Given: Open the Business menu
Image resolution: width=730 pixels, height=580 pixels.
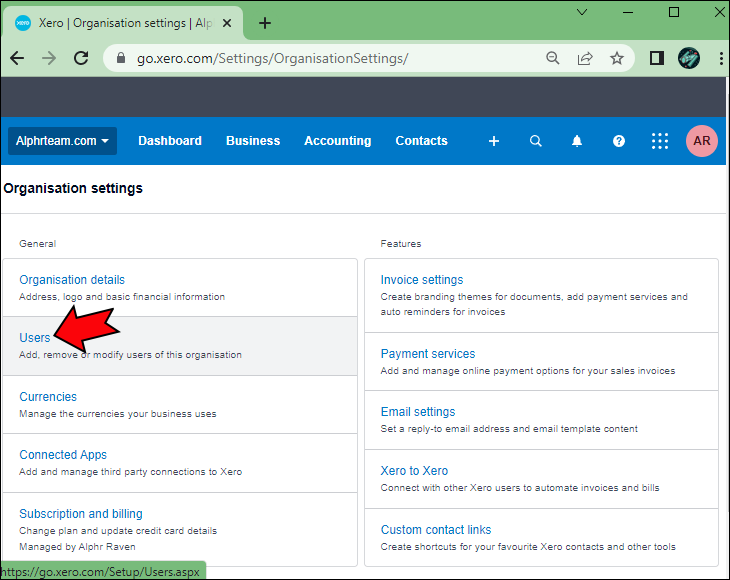Looking at the screenshot, I should click(x=253, y=141).
